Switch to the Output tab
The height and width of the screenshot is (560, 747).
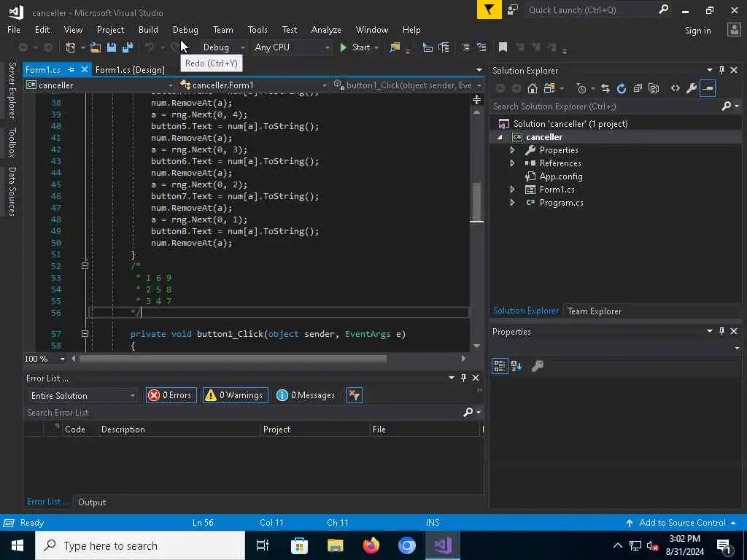tap(92, 502)
